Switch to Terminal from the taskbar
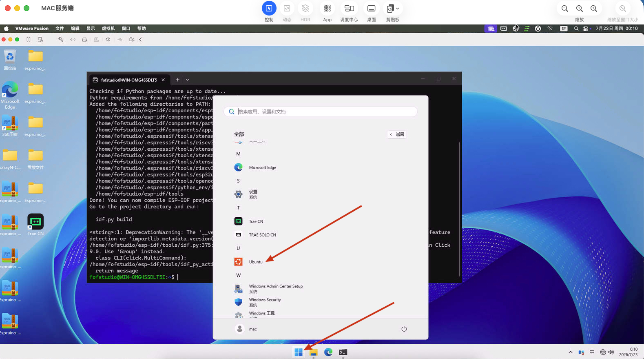The image size is (644, 359). pyautogui.click(x=343, y=352)
